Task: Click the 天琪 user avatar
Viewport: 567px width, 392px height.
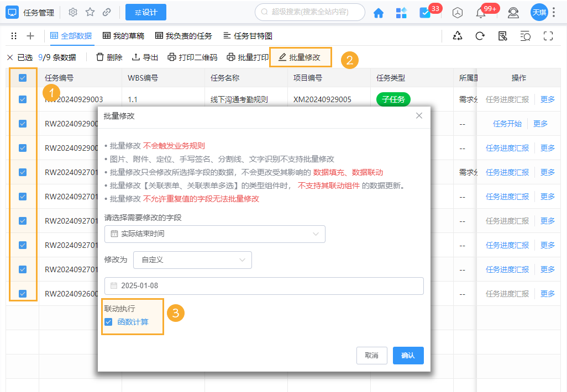Action: tap(538, 12)
